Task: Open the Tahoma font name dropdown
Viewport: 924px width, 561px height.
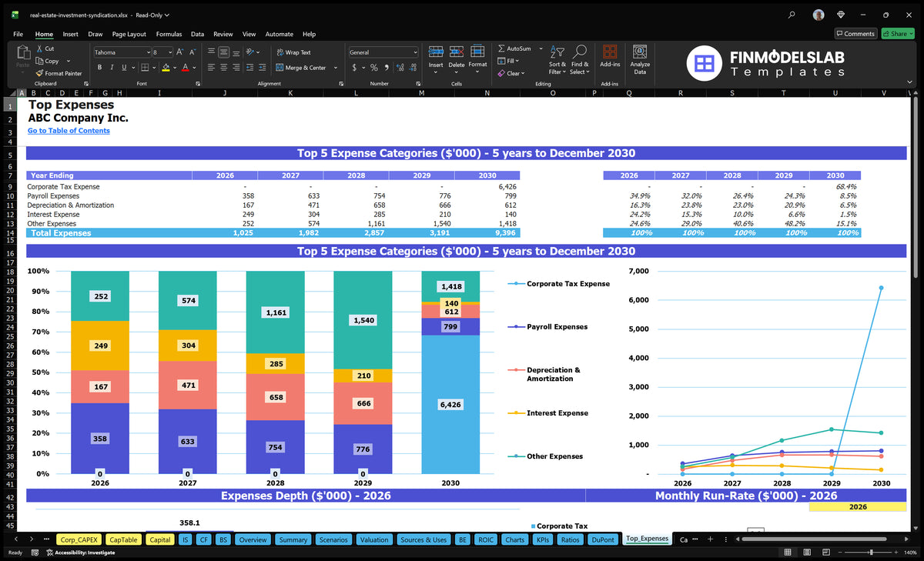Action: click(x=148, y=52)
